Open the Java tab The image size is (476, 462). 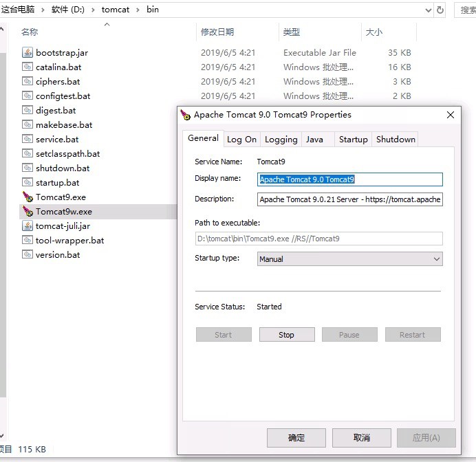318,140
